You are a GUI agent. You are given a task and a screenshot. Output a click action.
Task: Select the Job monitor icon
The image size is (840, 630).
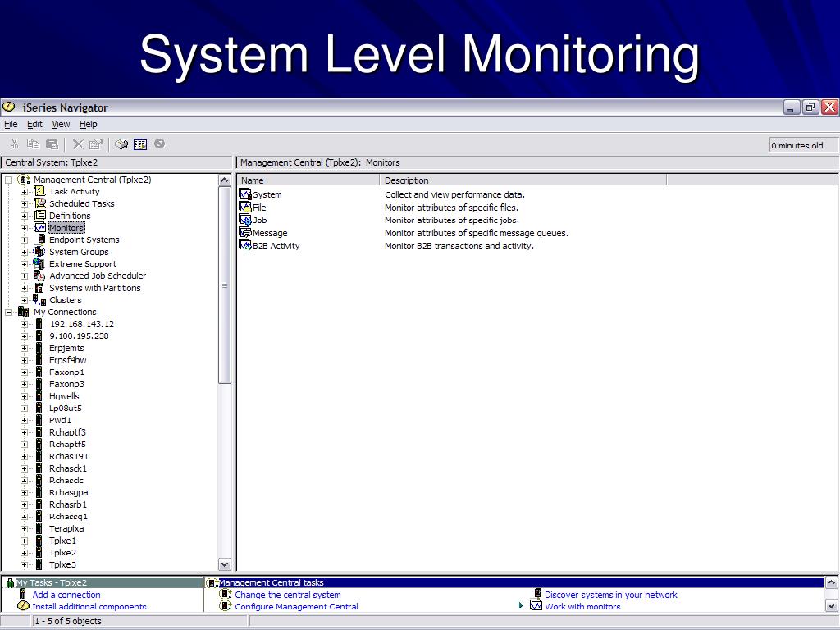tap(245, 220)
